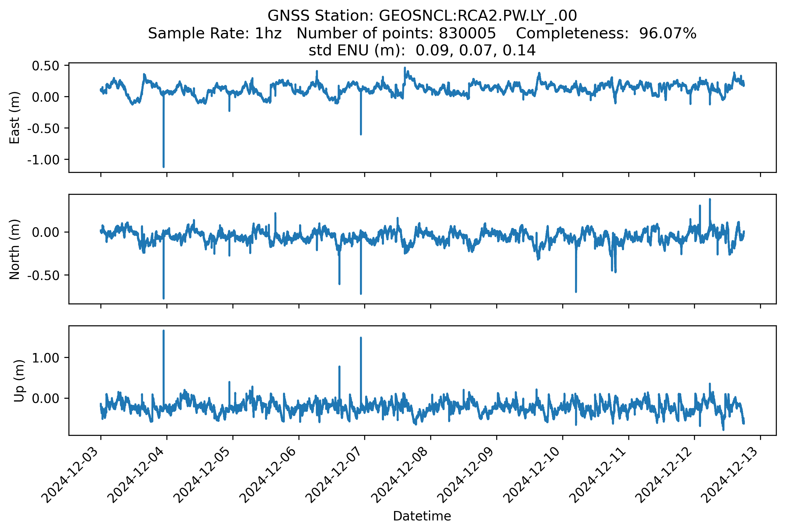Click the Number of points 830005 text
Viewport: 785px width, 532px height.
[x=396, y=33]
